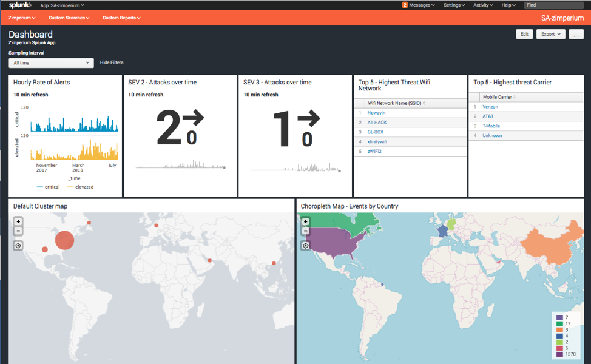Screen dimensions: 591x364
Task: Open the Settings menu
Action: tap(454, 5)
